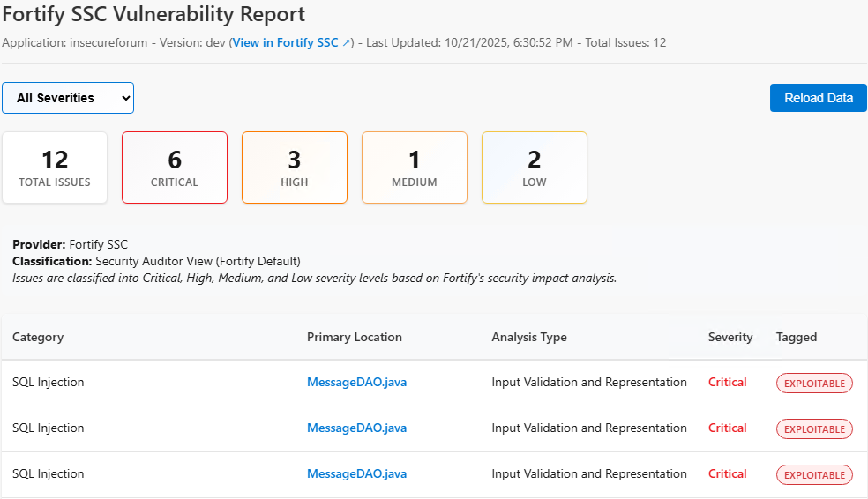Click the external link arrow icon

pyautogui.click(x=347, y=42)
